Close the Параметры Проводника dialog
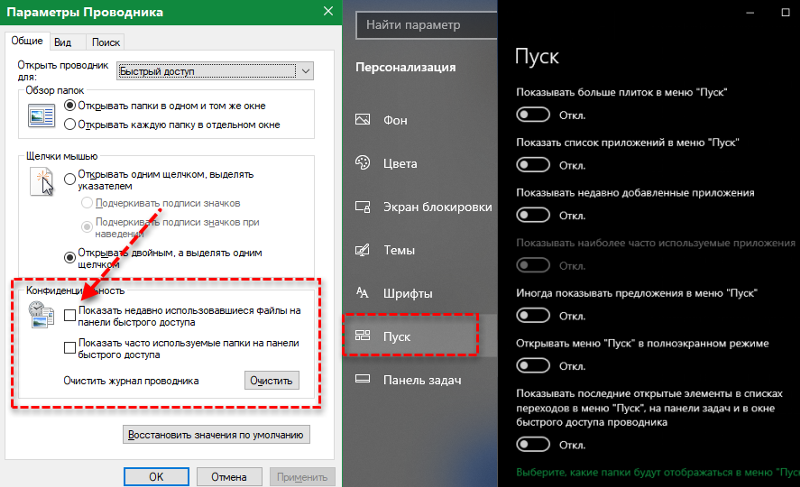The height and width of the screenshot is (487, 800). point(328,11)
